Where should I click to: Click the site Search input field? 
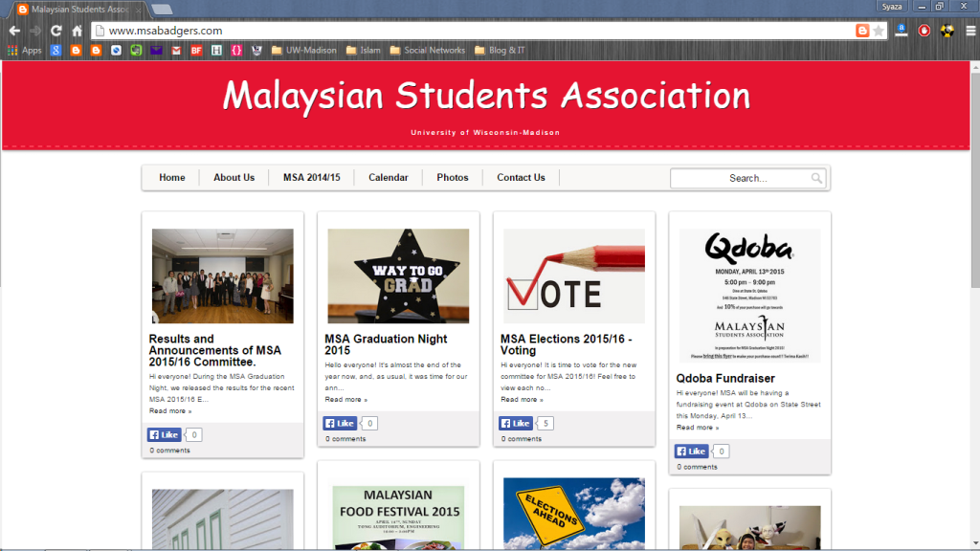point(747,178)
